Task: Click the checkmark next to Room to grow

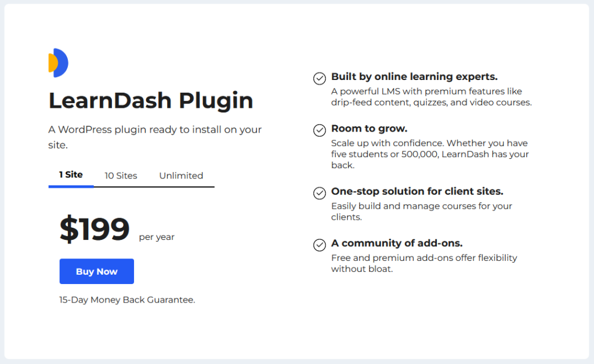Action: [x=319, y=130]
